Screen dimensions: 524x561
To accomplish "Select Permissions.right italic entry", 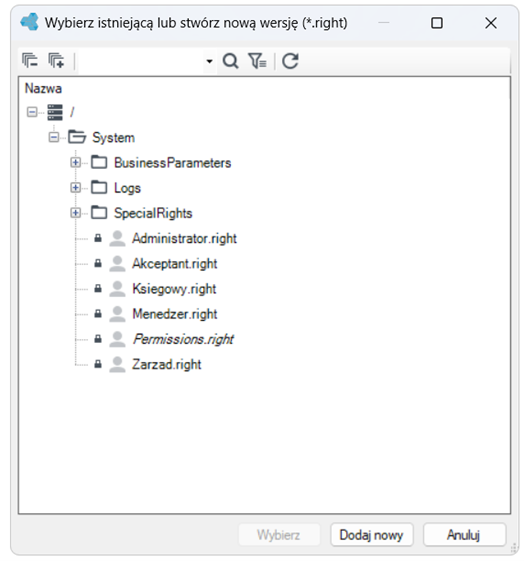I will pyautogui.click(x=183, y=340).
